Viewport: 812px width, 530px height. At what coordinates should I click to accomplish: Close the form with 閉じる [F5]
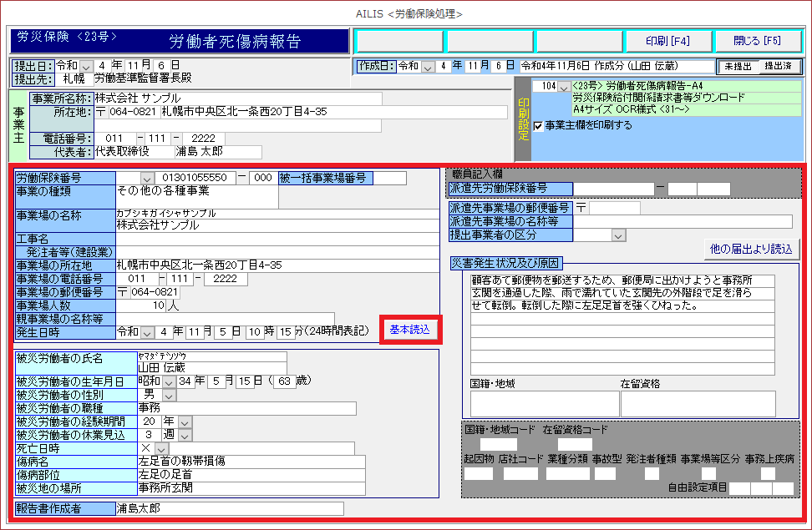[x=757, y=41]
